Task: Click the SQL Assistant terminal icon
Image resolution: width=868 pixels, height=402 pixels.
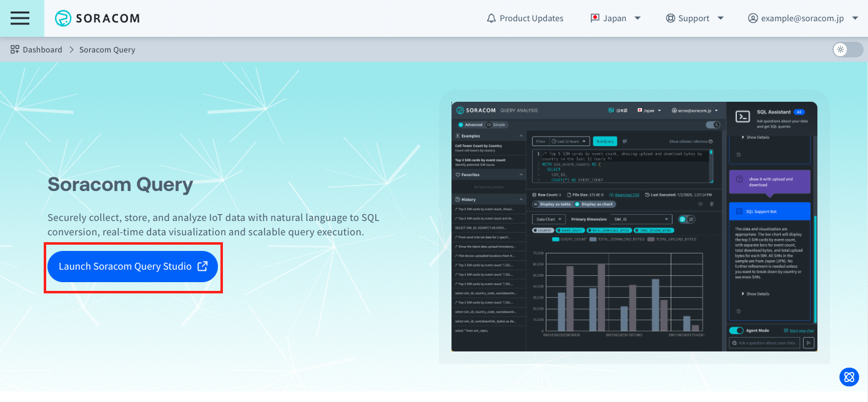Action: click(x=743, y=116)
